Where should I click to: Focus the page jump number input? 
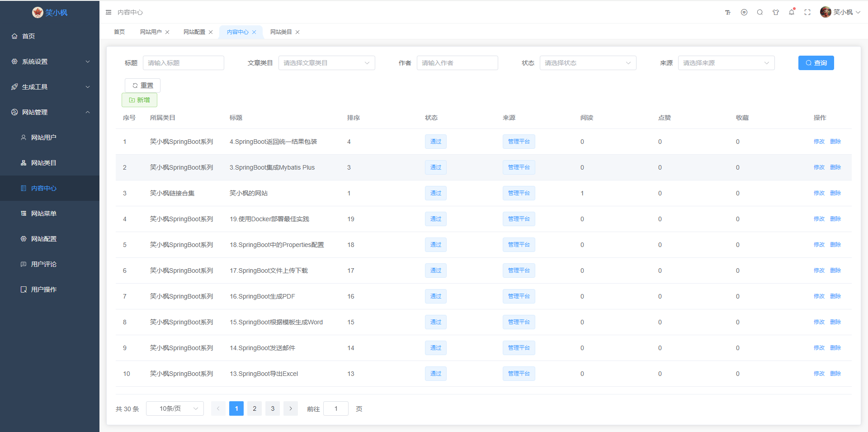coord(336,408)
